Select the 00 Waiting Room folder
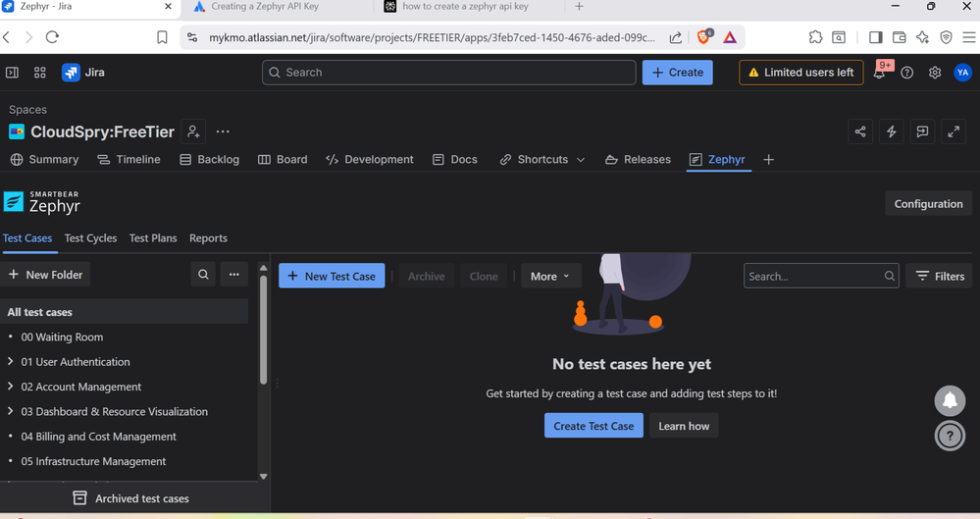 [62, 337]
